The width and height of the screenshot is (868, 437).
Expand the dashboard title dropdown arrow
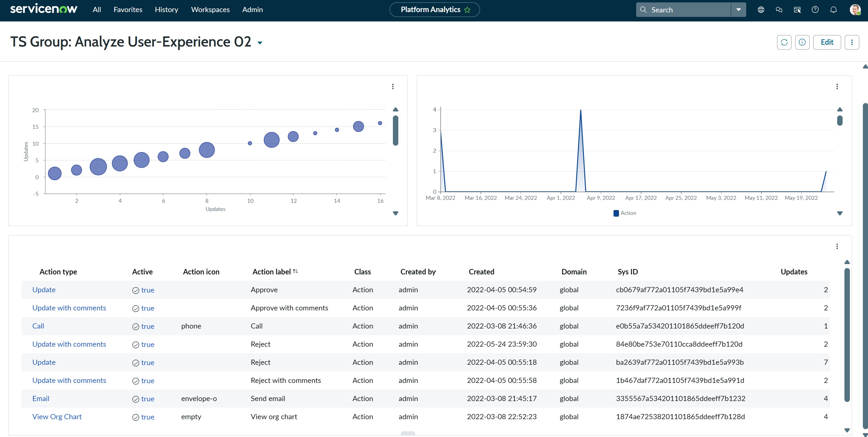(x=260, y=43)
